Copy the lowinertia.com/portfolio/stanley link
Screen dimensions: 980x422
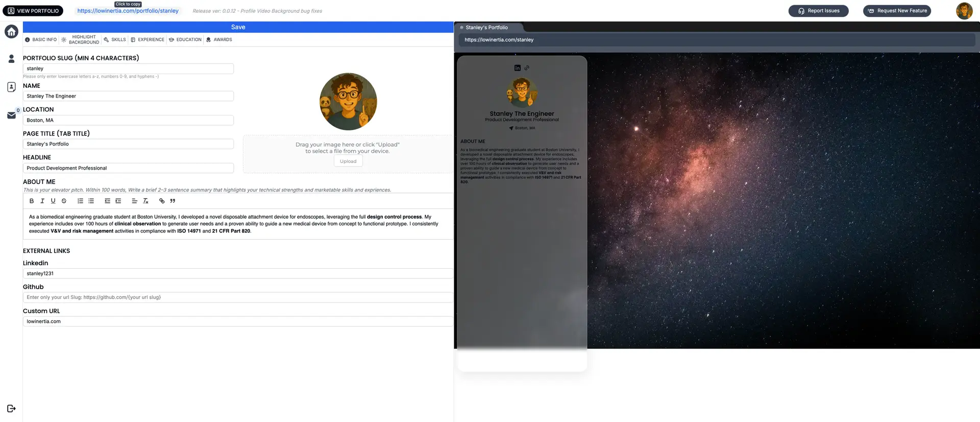click(x=128, y=11)
